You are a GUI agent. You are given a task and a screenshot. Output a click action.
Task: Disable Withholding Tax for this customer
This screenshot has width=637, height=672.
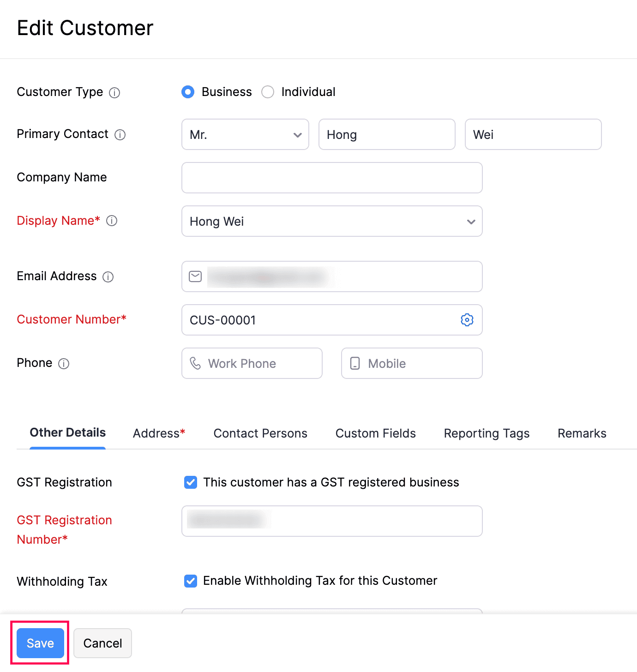[x=190, y=581]
